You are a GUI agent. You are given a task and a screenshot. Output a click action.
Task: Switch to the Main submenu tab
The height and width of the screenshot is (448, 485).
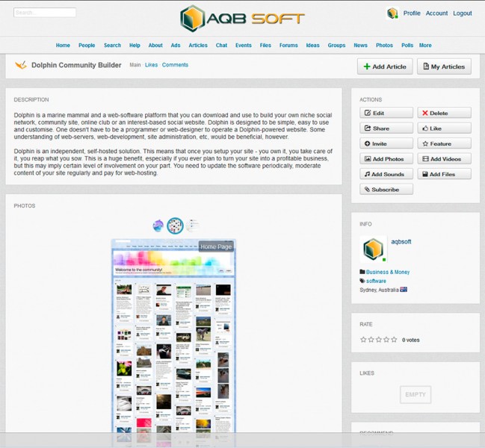(135, 65)
